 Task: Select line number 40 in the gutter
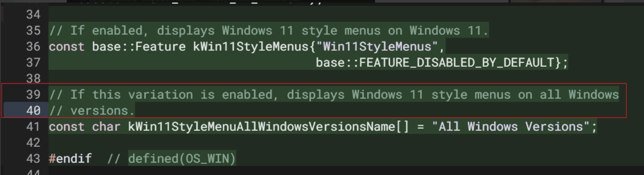click(x=33, y=110)
